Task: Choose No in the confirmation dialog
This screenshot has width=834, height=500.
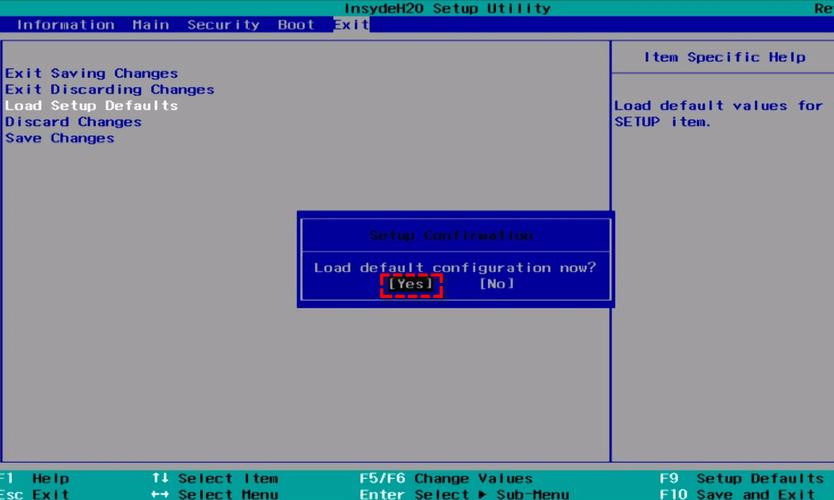Action: (496, 284)
